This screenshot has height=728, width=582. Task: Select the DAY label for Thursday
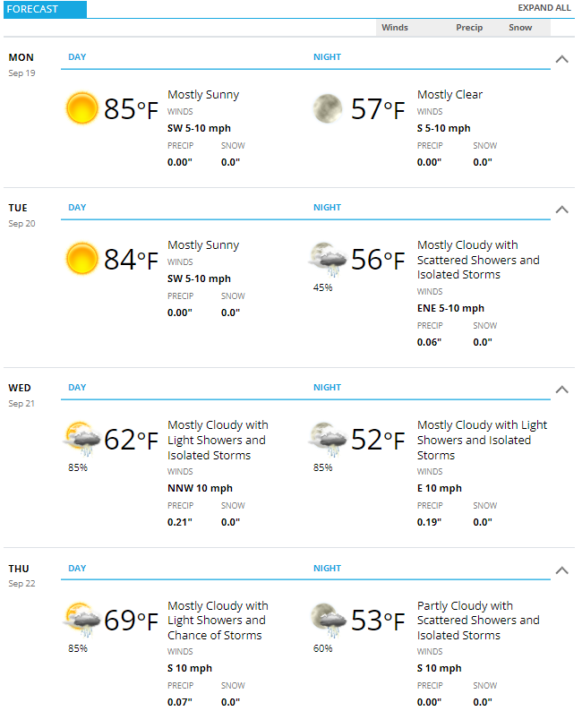click(x=77, y=569)
